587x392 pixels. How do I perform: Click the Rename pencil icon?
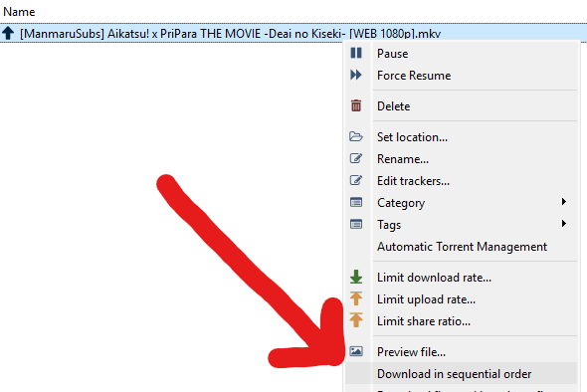tap(356, 158)
